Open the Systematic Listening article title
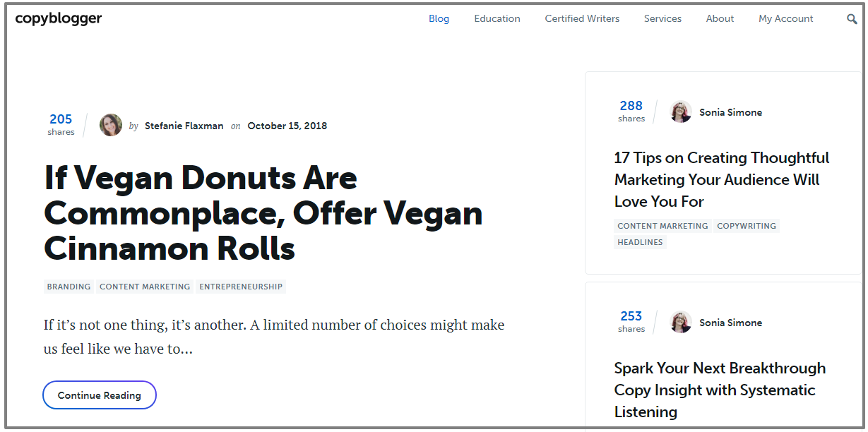 coord(719,390)
